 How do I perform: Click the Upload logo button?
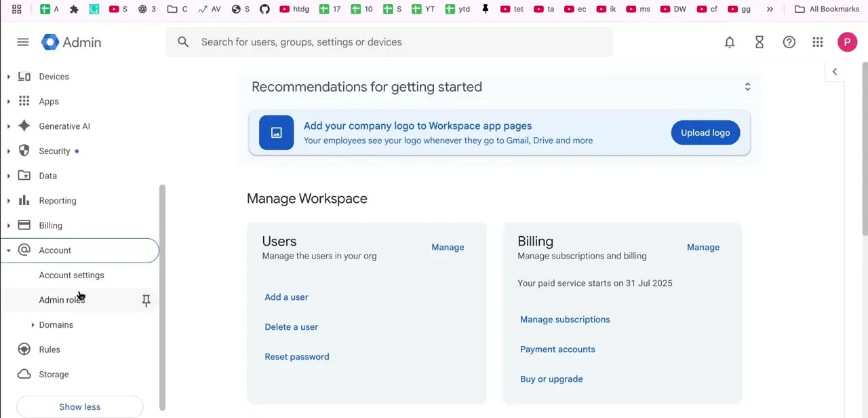705,132
